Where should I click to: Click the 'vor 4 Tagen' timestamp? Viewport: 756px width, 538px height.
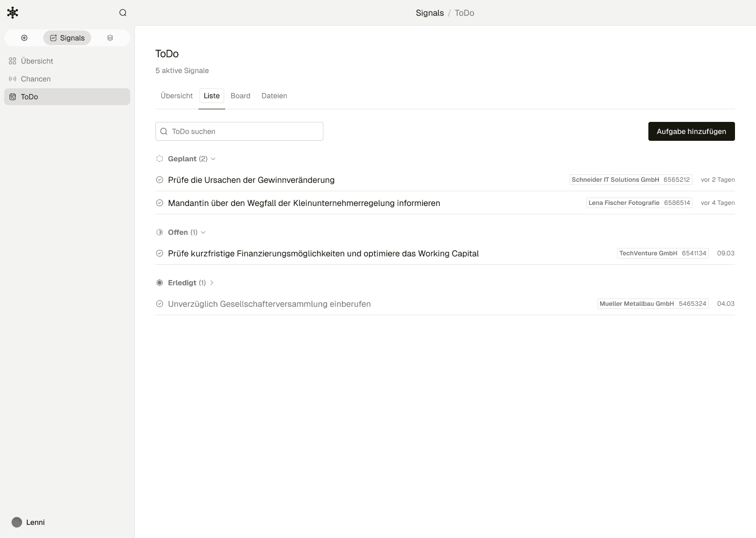(718, 203)
